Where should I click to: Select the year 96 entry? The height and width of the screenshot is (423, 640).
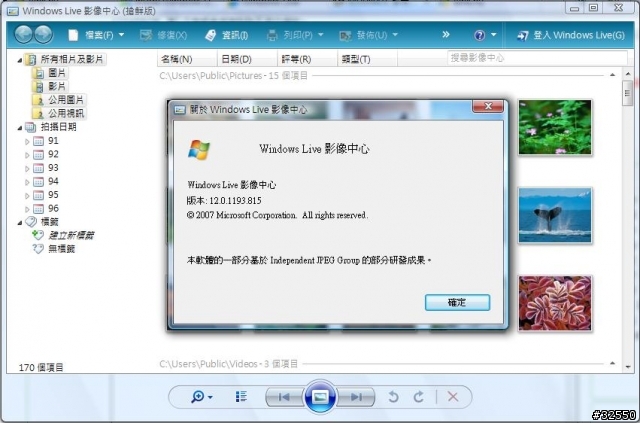[53, 208]
